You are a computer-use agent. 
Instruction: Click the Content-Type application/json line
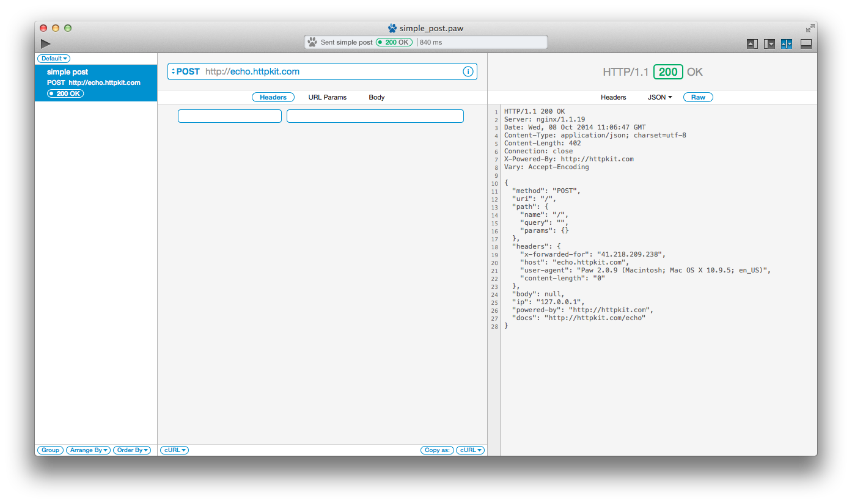point(595,135)
